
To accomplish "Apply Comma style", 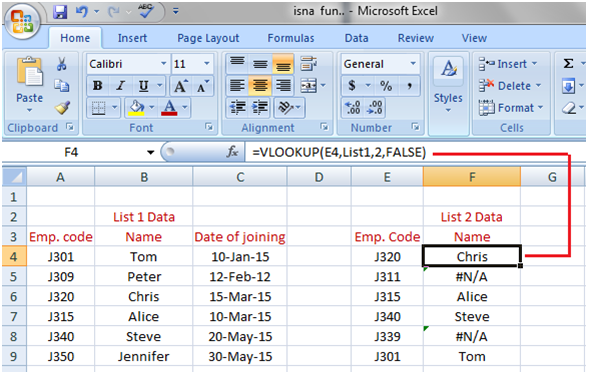I will pos(409,86).
